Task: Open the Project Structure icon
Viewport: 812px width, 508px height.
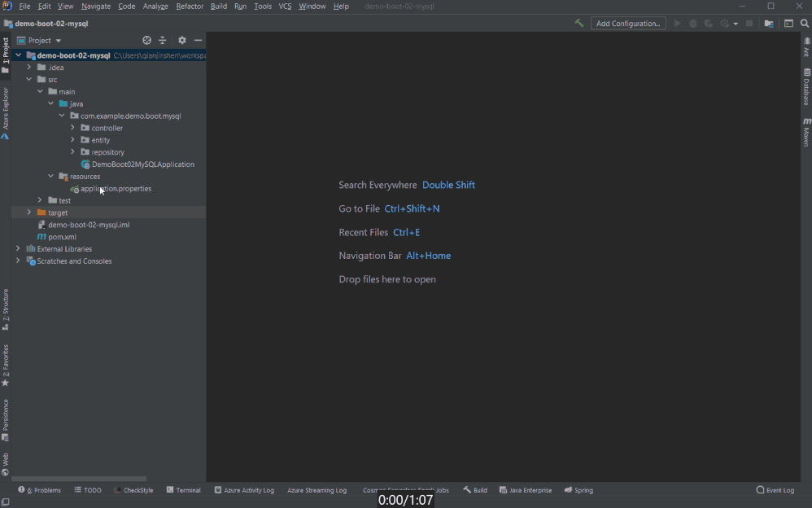Action: click(x=769, y=24)
